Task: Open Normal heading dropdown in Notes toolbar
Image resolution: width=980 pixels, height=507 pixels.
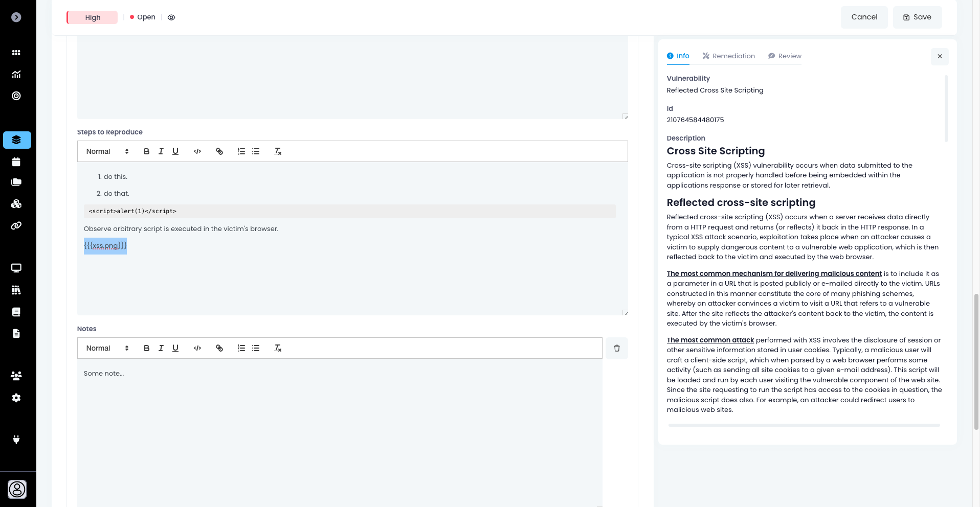Action: click(x=107, y=348)
